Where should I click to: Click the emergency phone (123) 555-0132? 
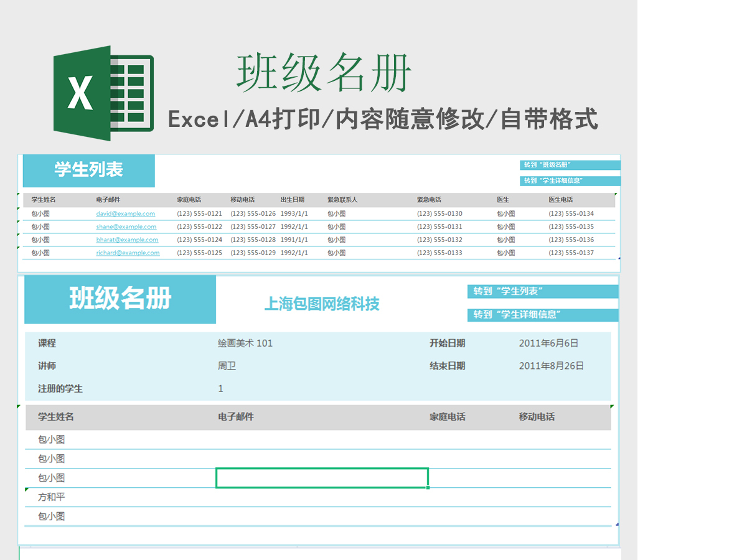click(439, 240)
